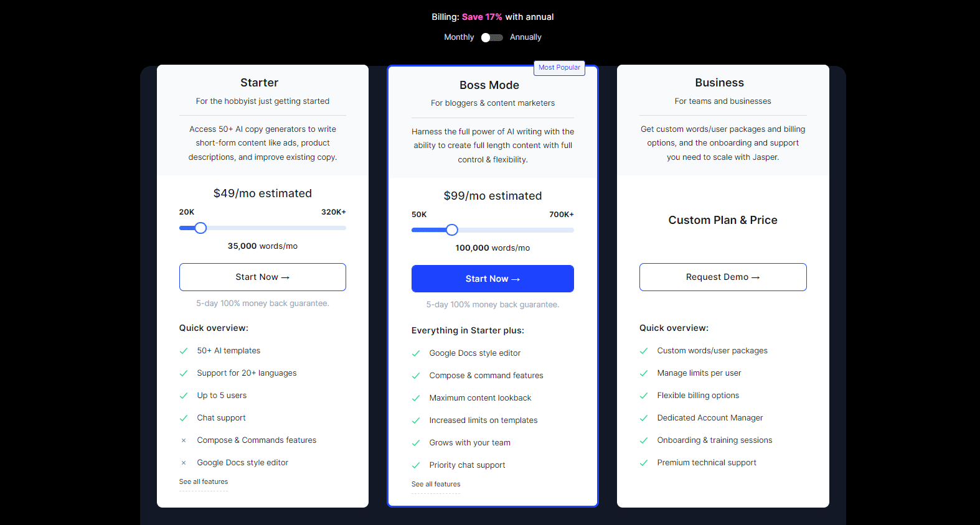Click Start Now in the Starter plan
Viewport: 980px width, 525px height.
[x=263, y=277]
